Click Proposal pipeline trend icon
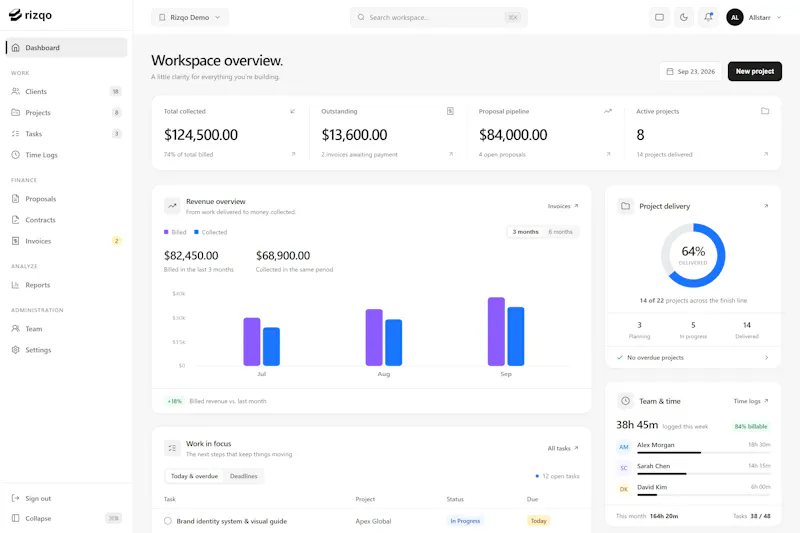This screenshot has height=533, width=800. click(608, 111)
